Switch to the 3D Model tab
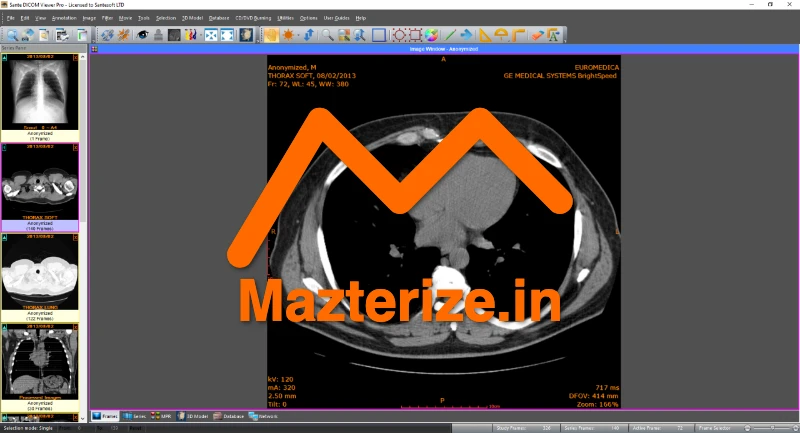800x433 pixels. pos(193,416)
